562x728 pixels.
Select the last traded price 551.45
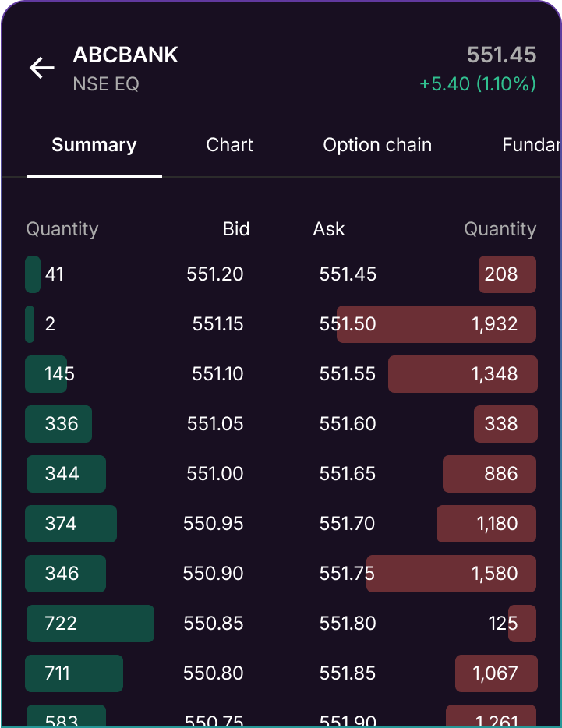pos(501,55)
